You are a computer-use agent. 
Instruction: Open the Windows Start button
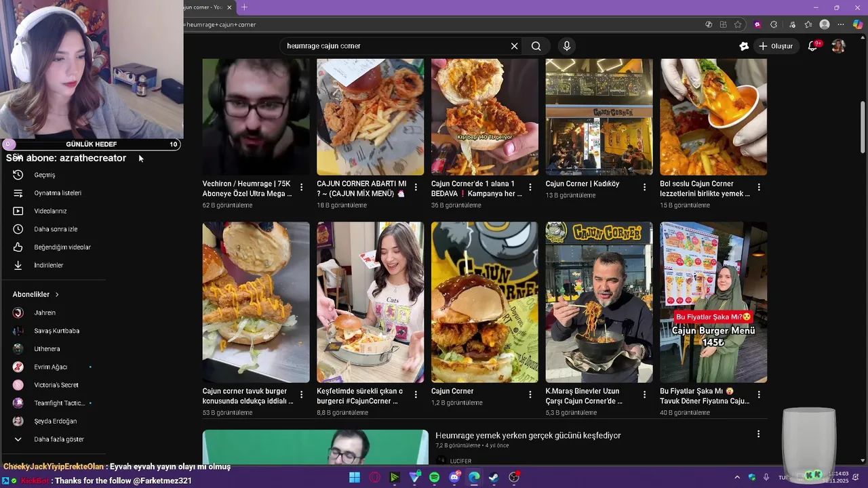pyautogui.click(x=355, y=477)
